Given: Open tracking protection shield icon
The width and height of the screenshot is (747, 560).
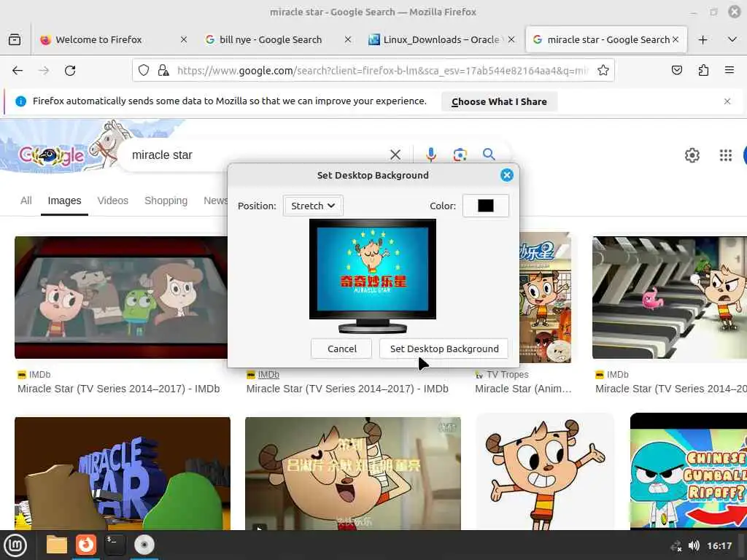Looking at the screenshot, I should [x=144, y=71].
